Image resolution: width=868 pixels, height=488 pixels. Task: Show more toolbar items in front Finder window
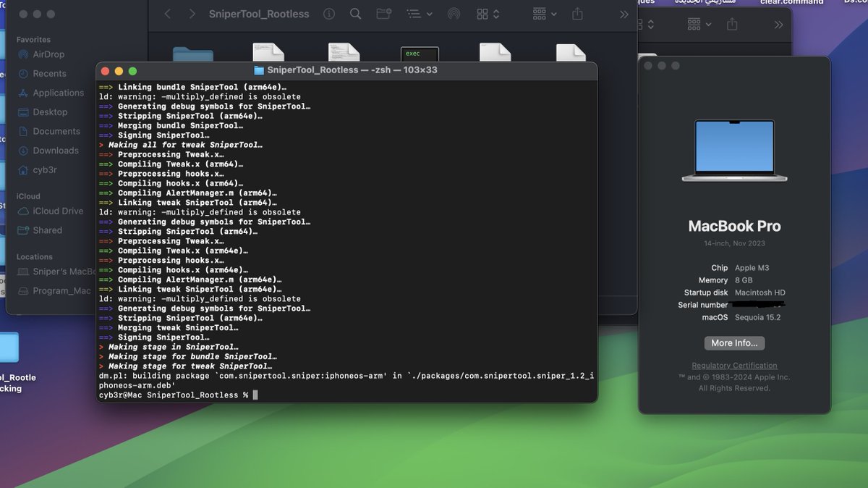coord(624,14)
